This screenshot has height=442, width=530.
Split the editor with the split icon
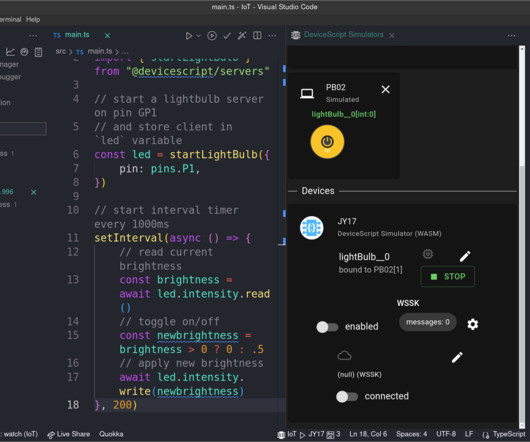(x=257, y=35)
